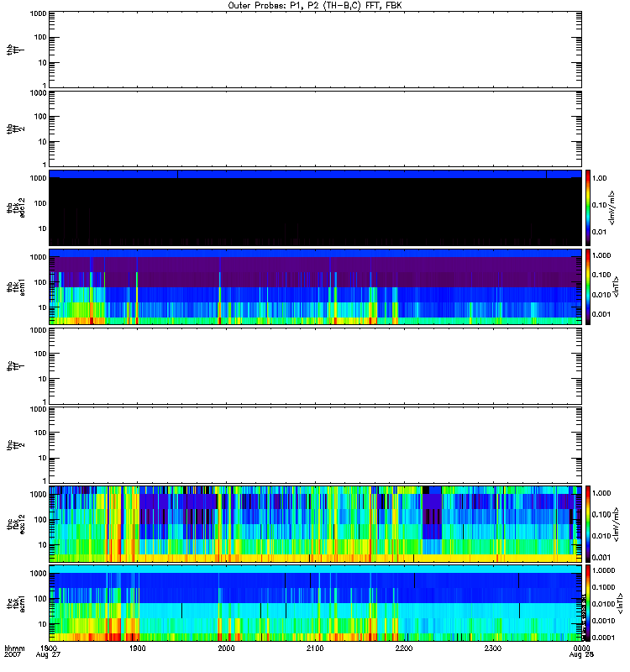Click the 2100 time axis label
This screenshot has height=672, width=630.
tap(315, 649)
